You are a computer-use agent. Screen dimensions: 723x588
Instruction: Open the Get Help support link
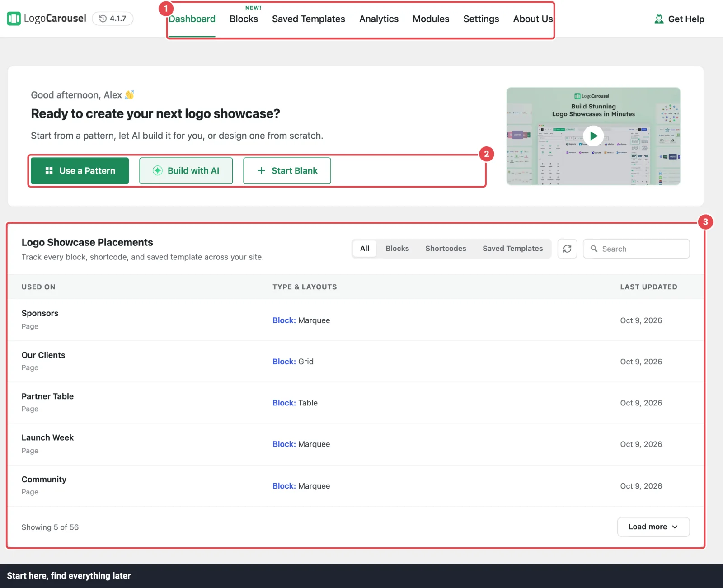(679, 19)
